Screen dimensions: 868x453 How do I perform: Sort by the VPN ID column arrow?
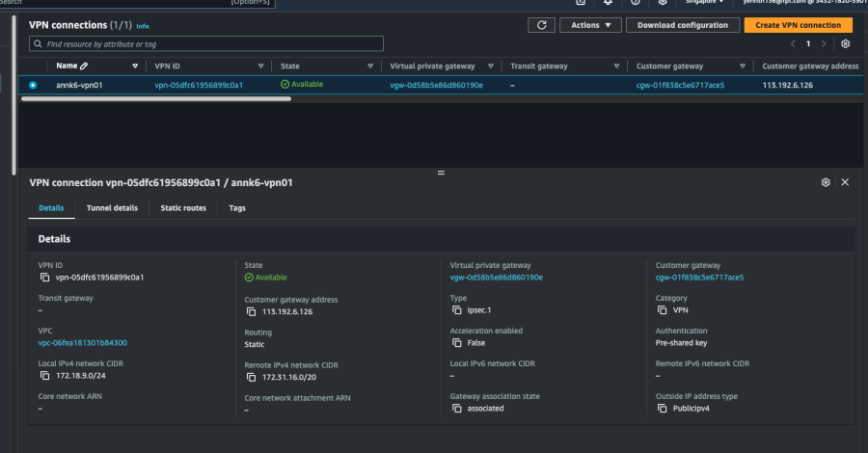pyautogui.click(x=260, y=66)
